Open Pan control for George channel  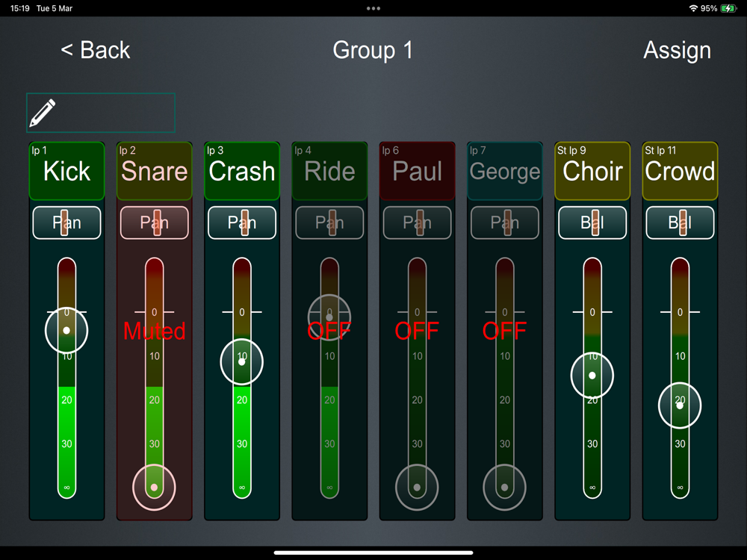tap(505, 223)
